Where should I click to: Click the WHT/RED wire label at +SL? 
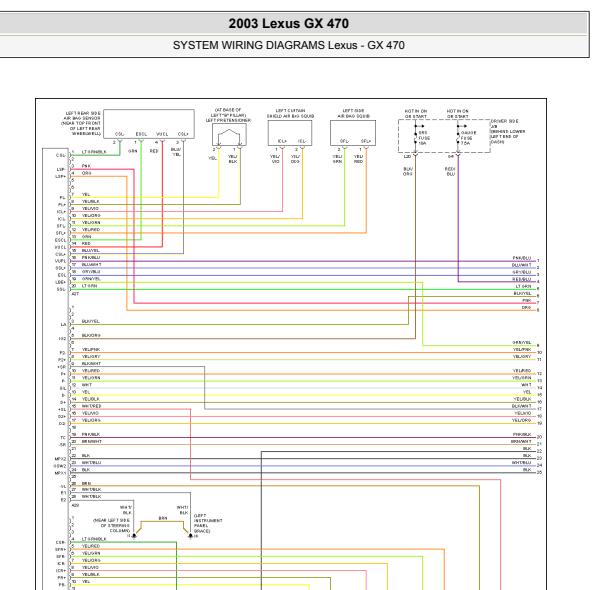[91, 406]
